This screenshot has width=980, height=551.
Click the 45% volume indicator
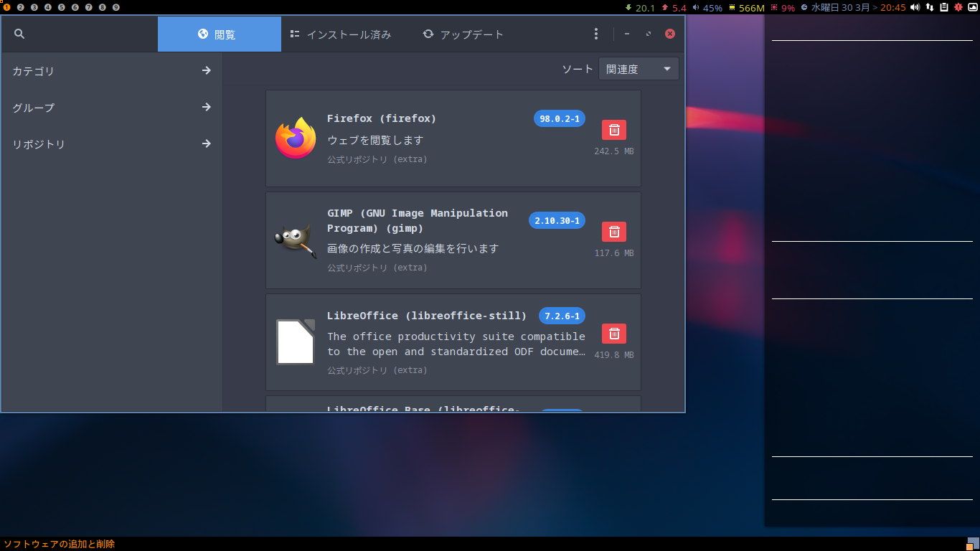pos(707,8)
